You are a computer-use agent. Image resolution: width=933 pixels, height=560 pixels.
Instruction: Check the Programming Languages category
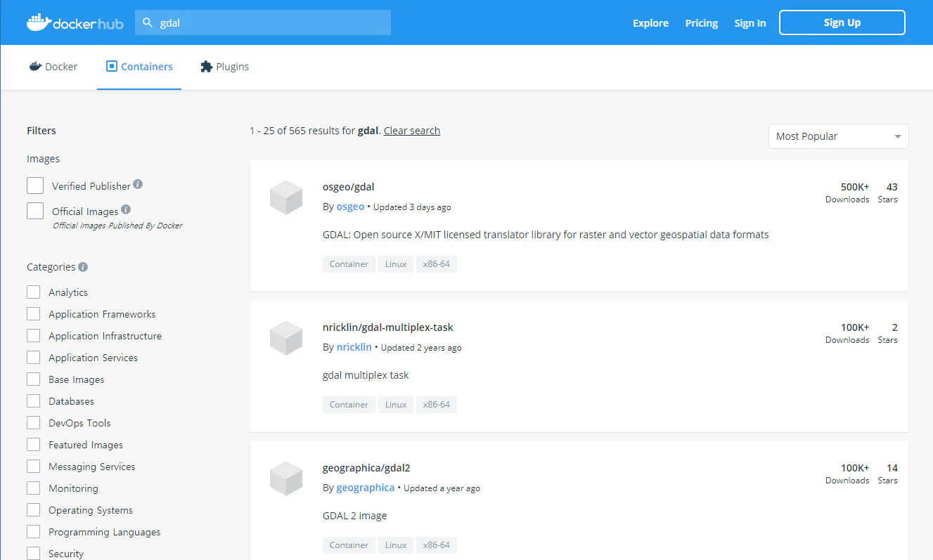[x=33, y=532]
